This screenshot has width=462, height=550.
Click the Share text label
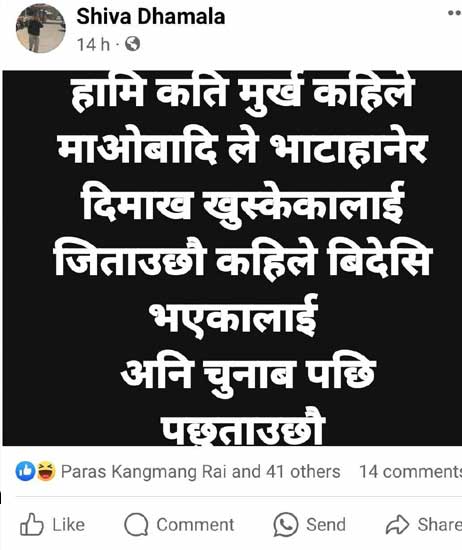coord(440,525)
